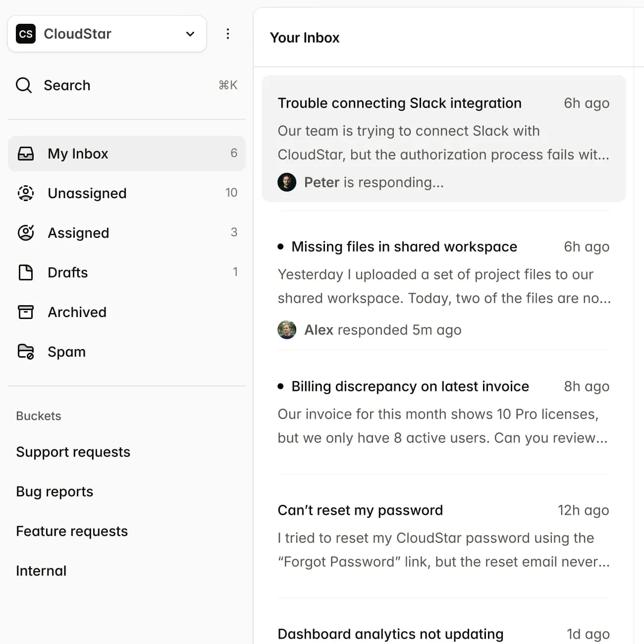Click the CloudStar CS logo icon
The height and width of the screenshot is (644, 644).
(x=26, y=34)
